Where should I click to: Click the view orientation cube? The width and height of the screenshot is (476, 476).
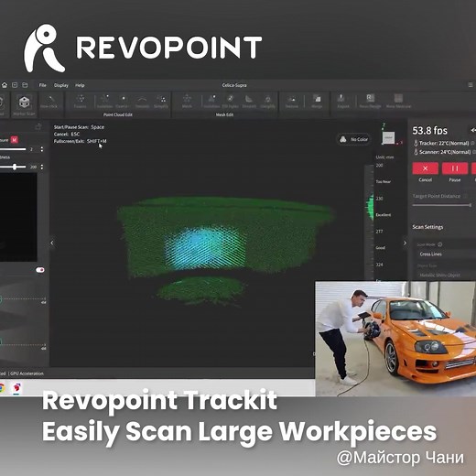(388, 138)
